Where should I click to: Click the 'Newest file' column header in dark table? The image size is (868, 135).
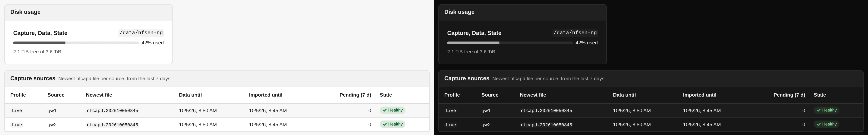click(533, 95)
